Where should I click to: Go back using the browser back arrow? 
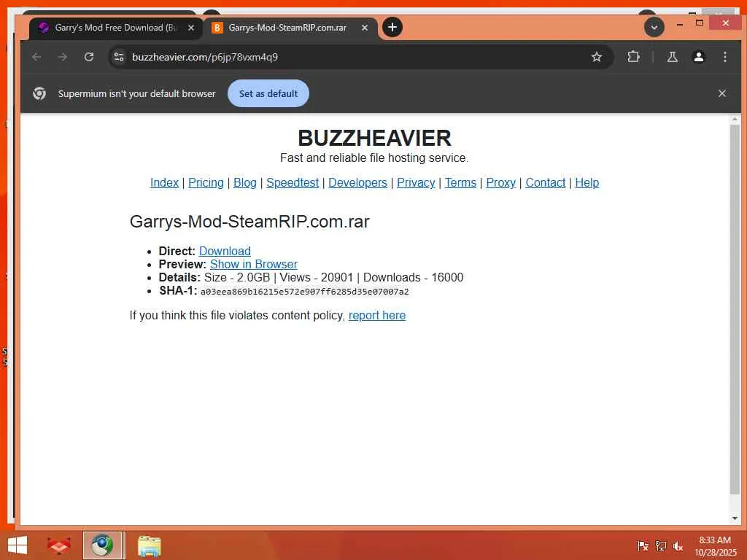pyautogui.click(x=36, y=57)
